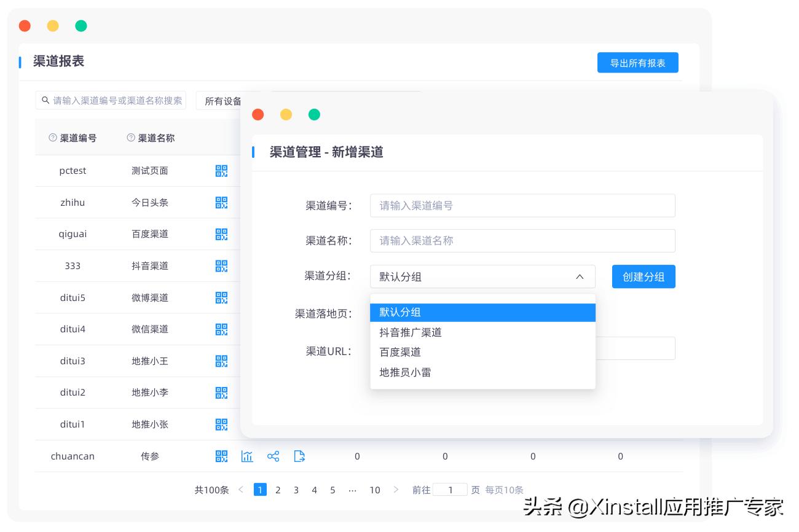Show the QR code for channel ditui5
The height and width of the screenshot is (532, 799).
point(221,297)
